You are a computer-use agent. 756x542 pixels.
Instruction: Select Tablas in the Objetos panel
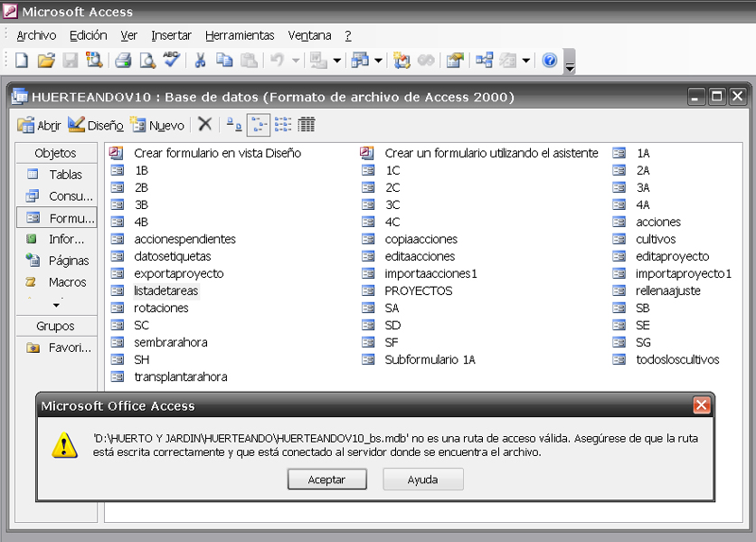pyautogui.click(x=57, y=175)
